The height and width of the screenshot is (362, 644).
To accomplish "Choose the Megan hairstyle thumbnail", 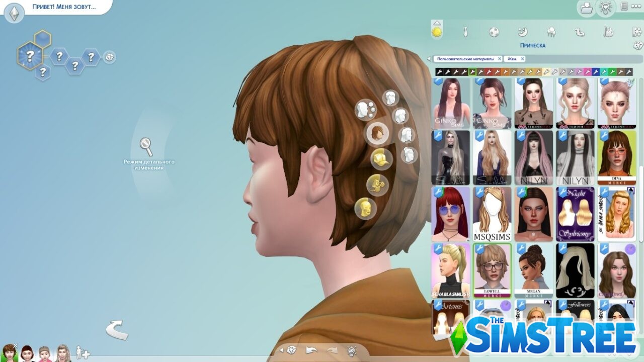I will pos(533,271).
